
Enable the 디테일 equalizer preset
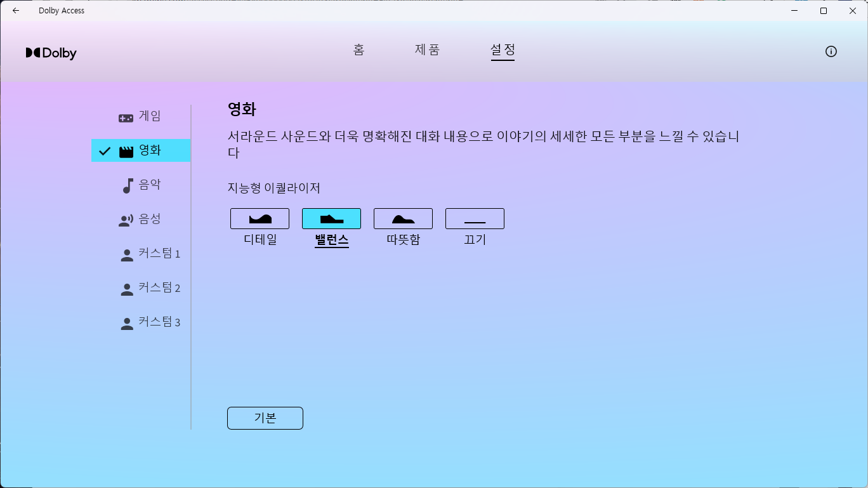pos(260,218)
